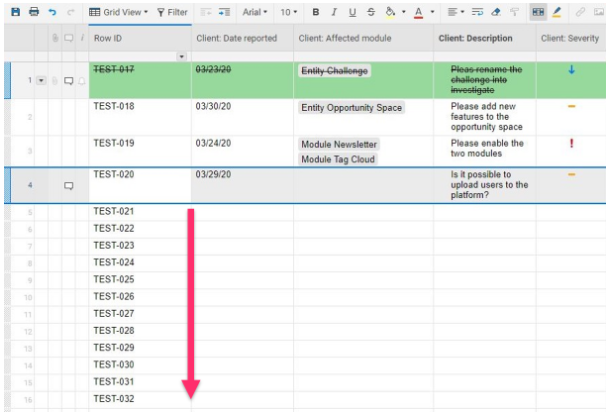Viewport: 610px width, 417px height.
Task: Click the Module Tag Cloud tag
Action: pyautogui.click(x=338, y=159)
